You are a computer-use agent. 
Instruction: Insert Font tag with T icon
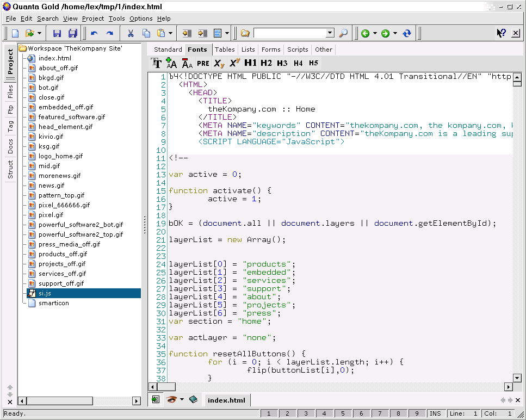[156, 63]
